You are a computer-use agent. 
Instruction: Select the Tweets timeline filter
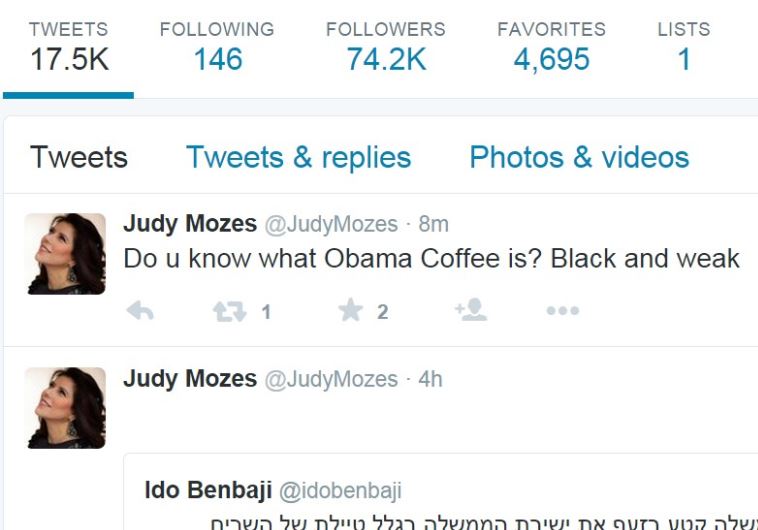tap(79, 157)
